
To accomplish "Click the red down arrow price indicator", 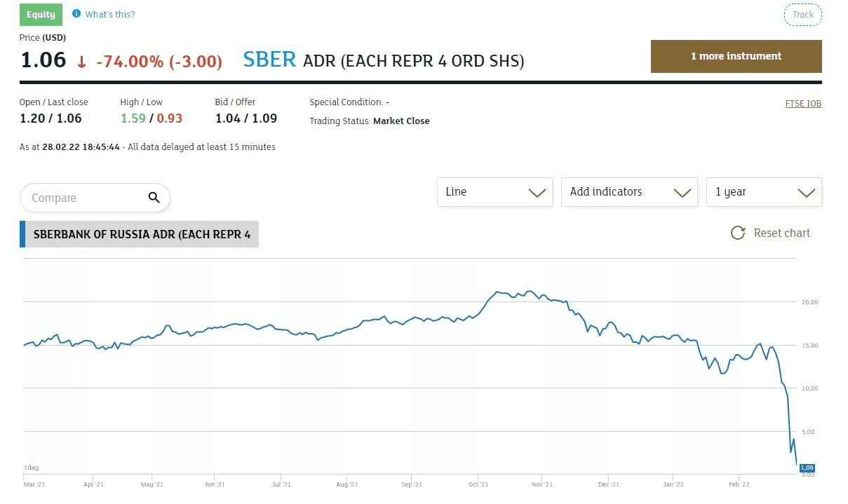I will click(81, 62).
